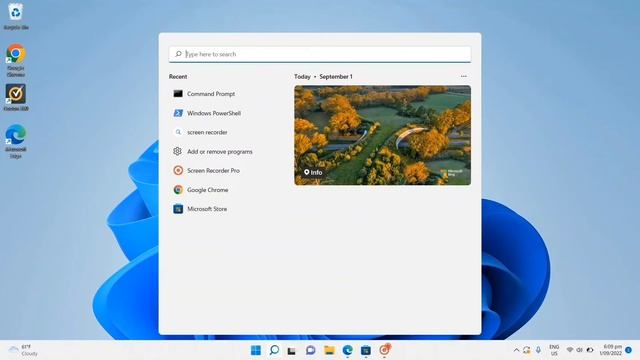Switch input language via ENG US
Screen dimensions: 640x360
click(554, 350)
